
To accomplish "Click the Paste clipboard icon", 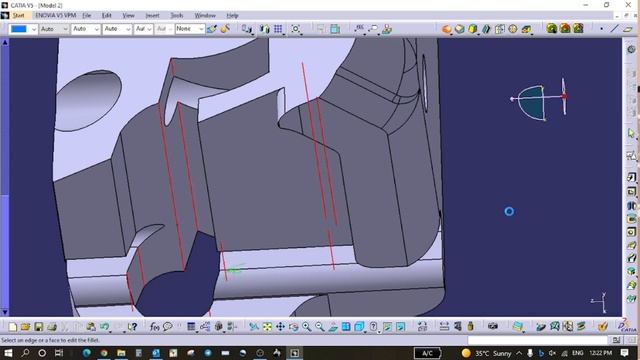I will pos(91,327).
